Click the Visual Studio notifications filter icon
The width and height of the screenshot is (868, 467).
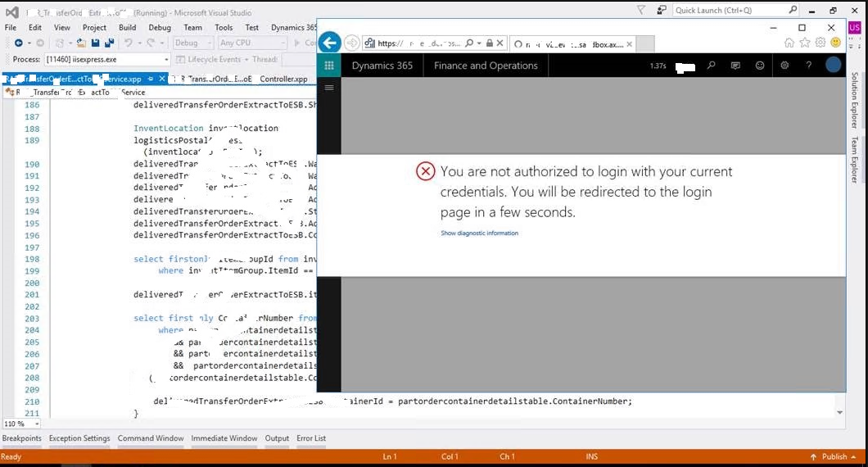[641, 10]
